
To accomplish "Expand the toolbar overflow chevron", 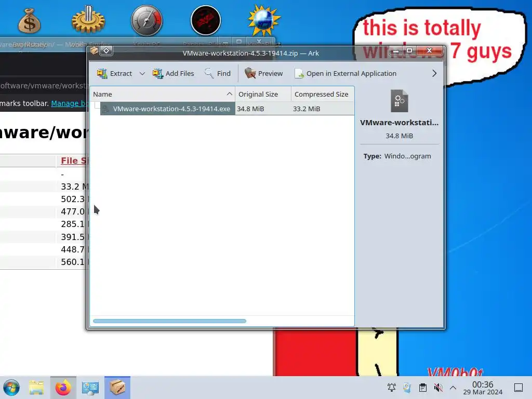I will click(434, 73).
